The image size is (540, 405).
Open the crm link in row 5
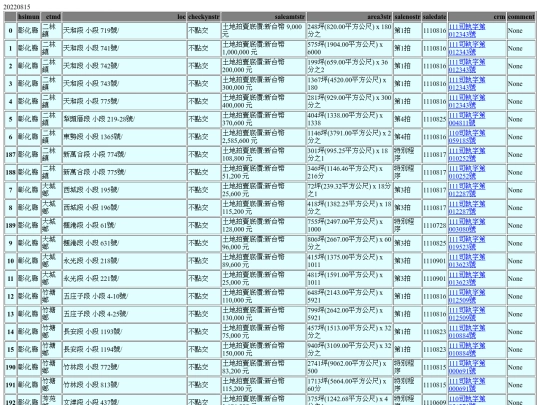tap(467, 120)
